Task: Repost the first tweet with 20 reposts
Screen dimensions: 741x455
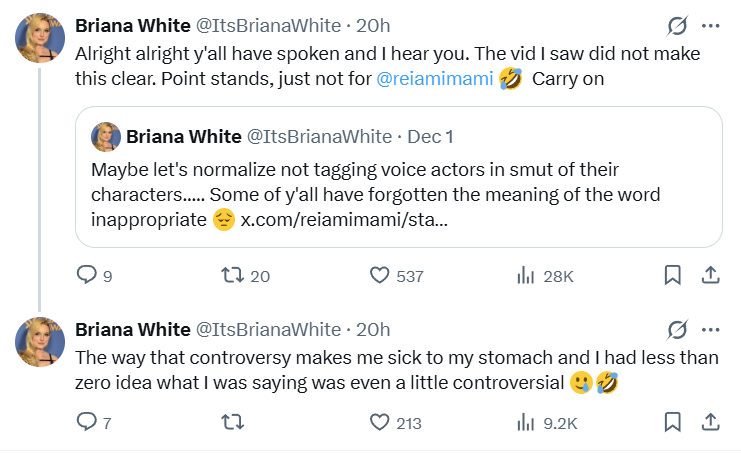Action: [x=231, y=276]
